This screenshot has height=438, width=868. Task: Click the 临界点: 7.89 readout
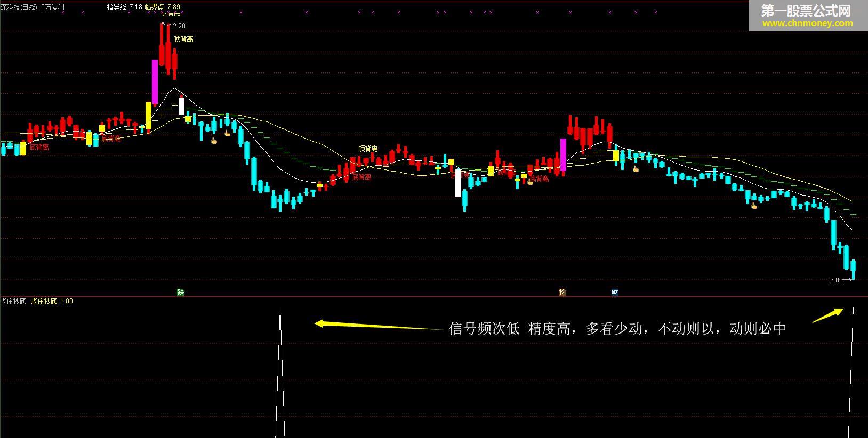(x=163, y=7)
